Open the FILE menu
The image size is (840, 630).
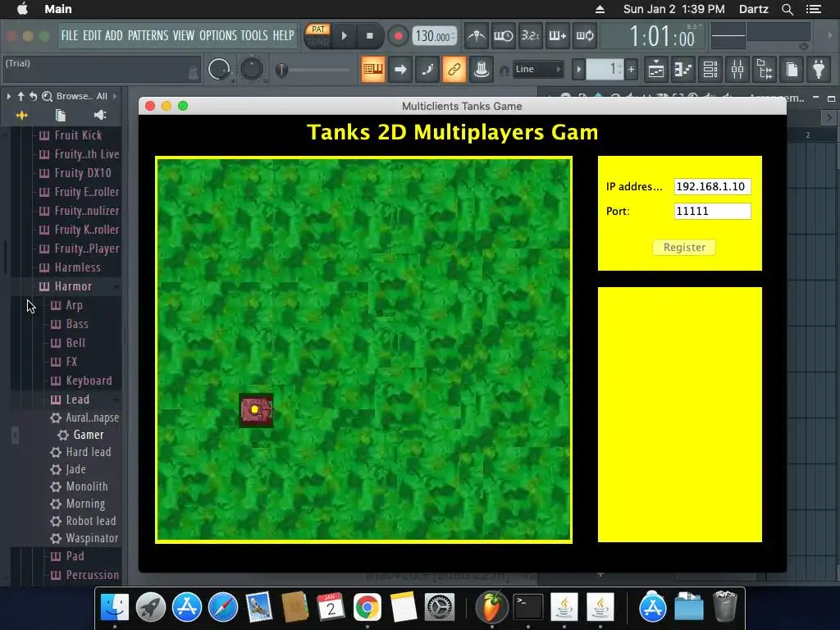pyautogui.click(x=70, y=35)
